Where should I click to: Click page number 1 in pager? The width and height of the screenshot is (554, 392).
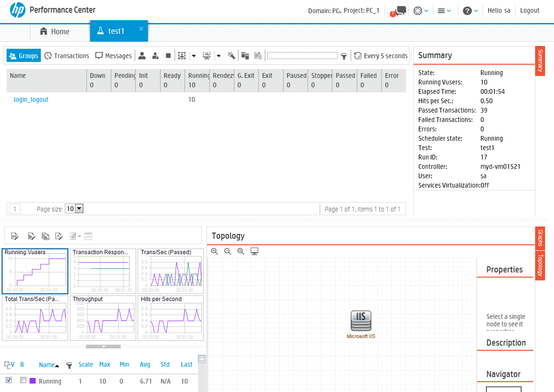click(15, 209)
